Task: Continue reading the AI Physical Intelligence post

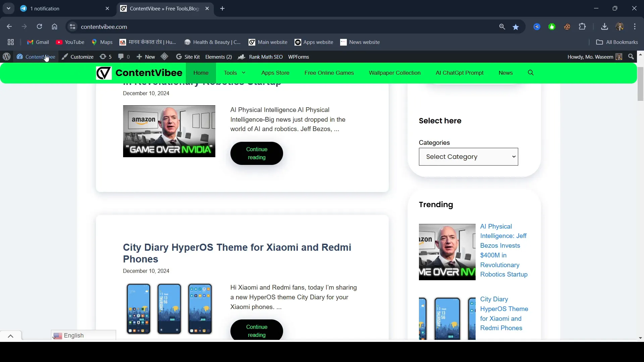Action: coord(257,154)
